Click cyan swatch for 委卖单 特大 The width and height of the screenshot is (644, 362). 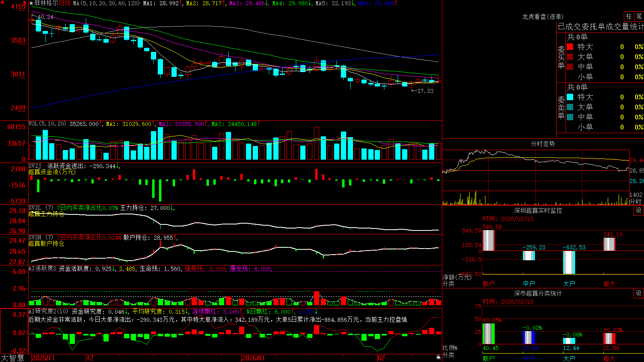tap(570, 97)
